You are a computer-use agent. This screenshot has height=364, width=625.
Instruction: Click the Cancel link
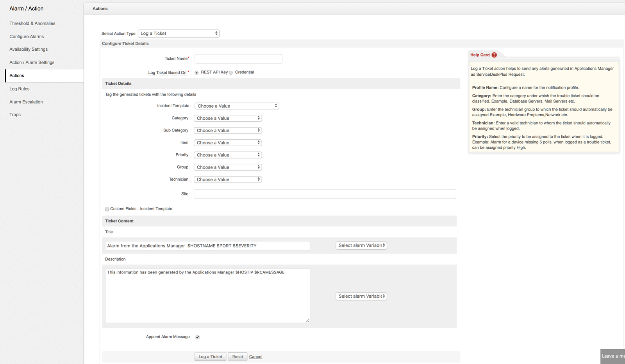255,357
